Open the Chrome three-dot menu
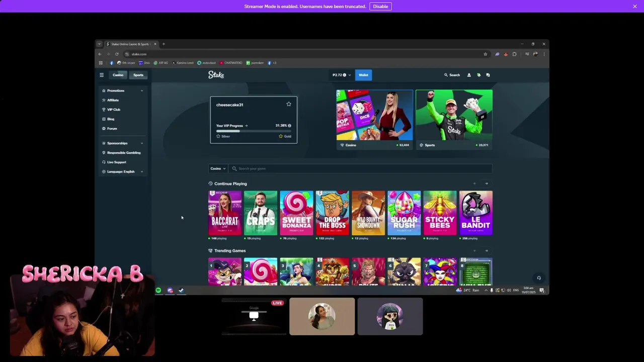The height and width of the screenshot is (362, 644). tap(544, 54)
